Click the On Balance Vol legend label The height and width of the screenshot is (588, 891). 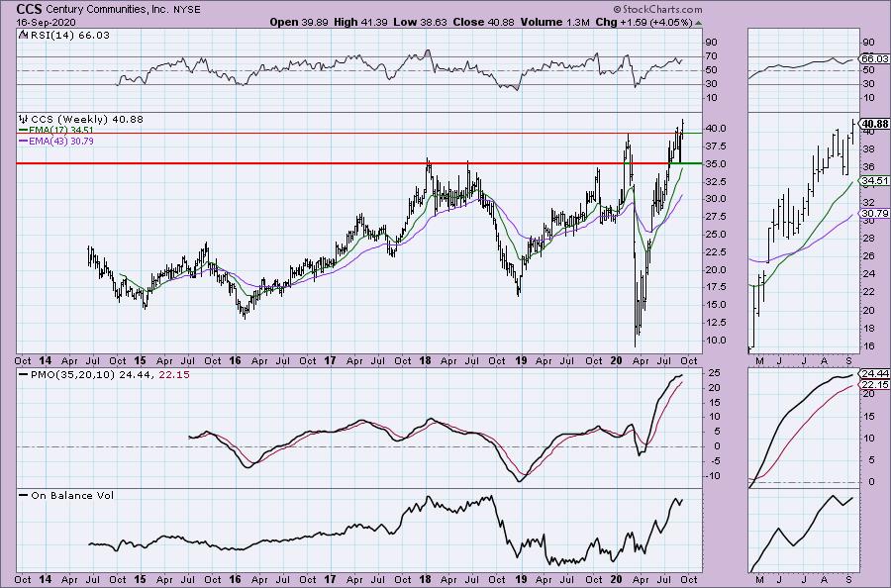(72, 495)
